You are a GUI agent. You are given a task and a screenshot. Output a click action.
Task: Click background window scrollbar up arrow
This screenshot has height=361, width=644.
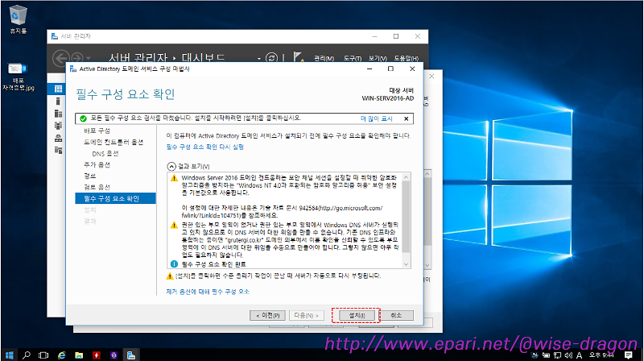[x=427, y=174]
